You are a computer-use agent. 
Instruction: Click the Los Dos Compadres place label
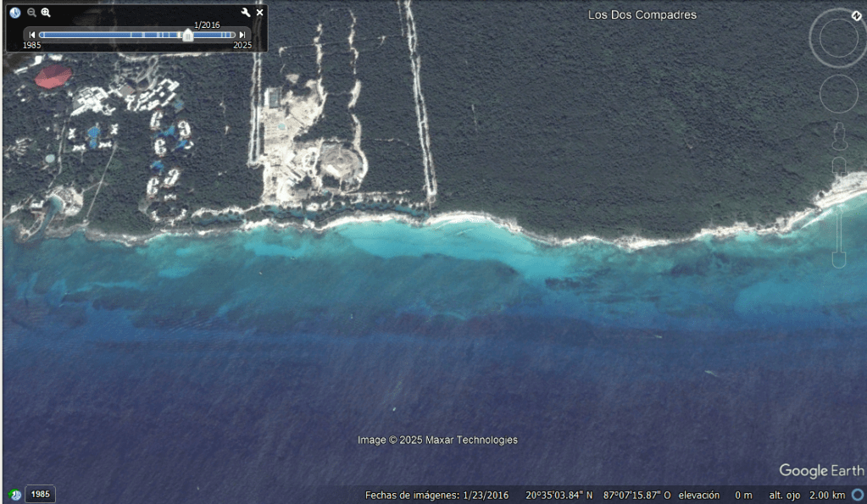click(642, 15)
